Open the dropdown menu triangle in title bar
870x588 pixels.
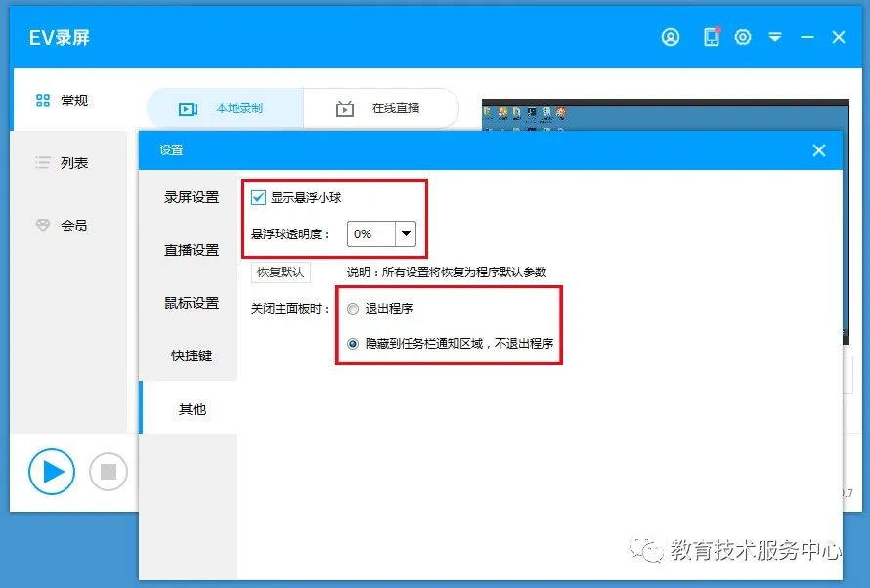(x=775, y=37)
